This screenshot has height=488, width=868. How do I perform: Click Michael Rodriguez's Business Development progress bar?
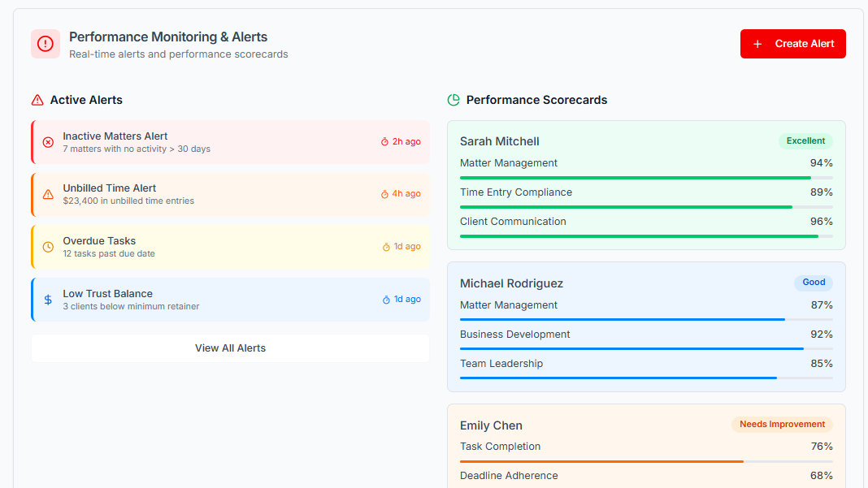646,348
